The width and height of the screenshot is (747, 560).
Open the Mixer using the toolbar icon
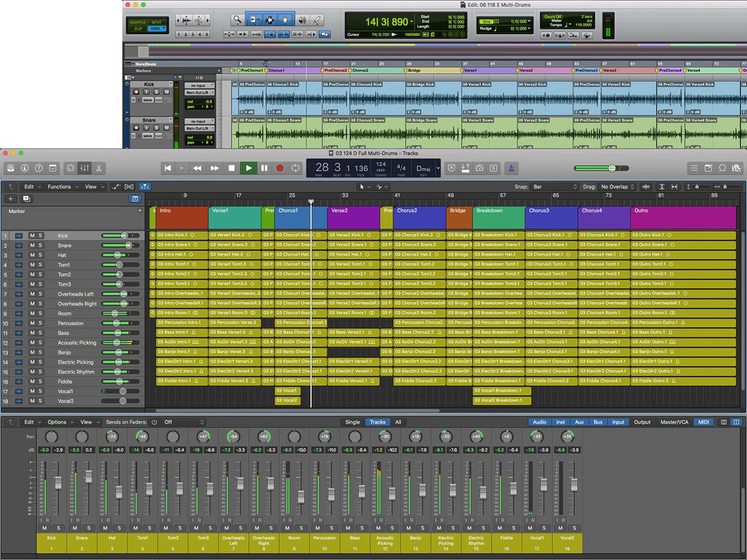click(85, 168)
